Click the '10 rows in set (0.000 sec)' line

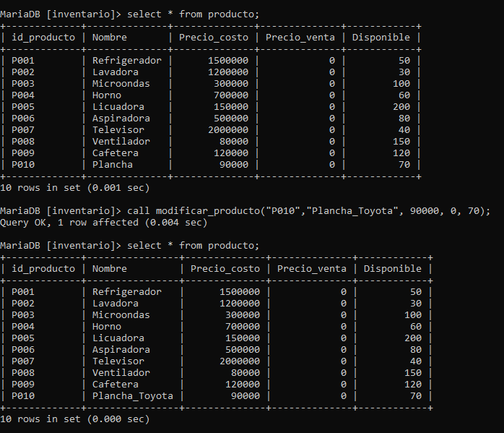point(75,419)
